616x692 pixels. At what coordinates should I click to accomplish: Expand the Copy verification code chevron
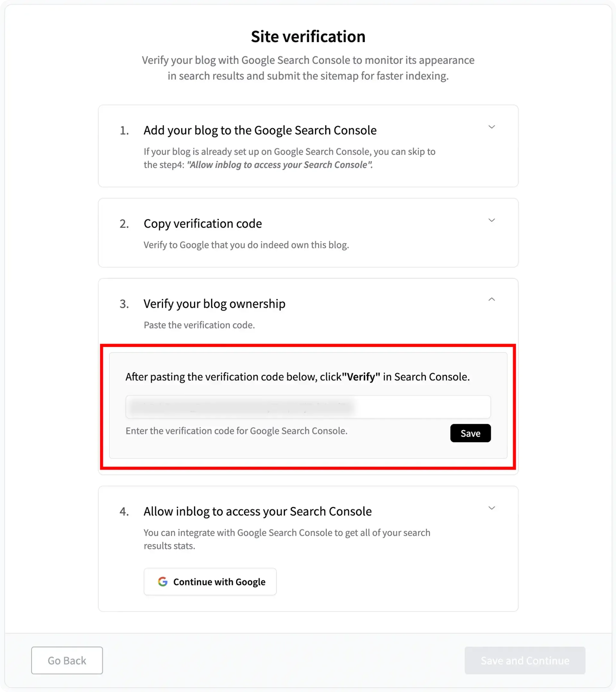[492, 220]
